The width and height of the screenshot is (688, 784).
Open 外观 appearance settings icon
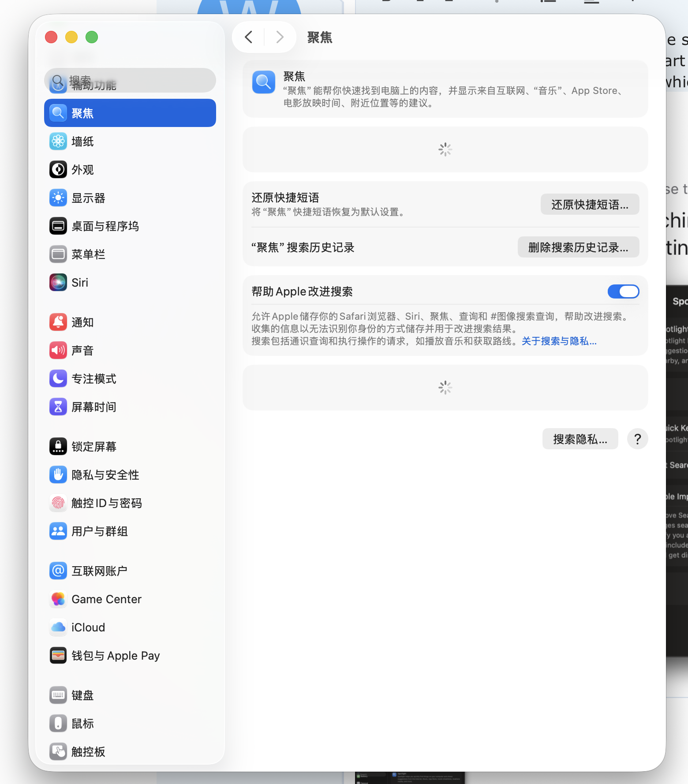pos(58,170)
